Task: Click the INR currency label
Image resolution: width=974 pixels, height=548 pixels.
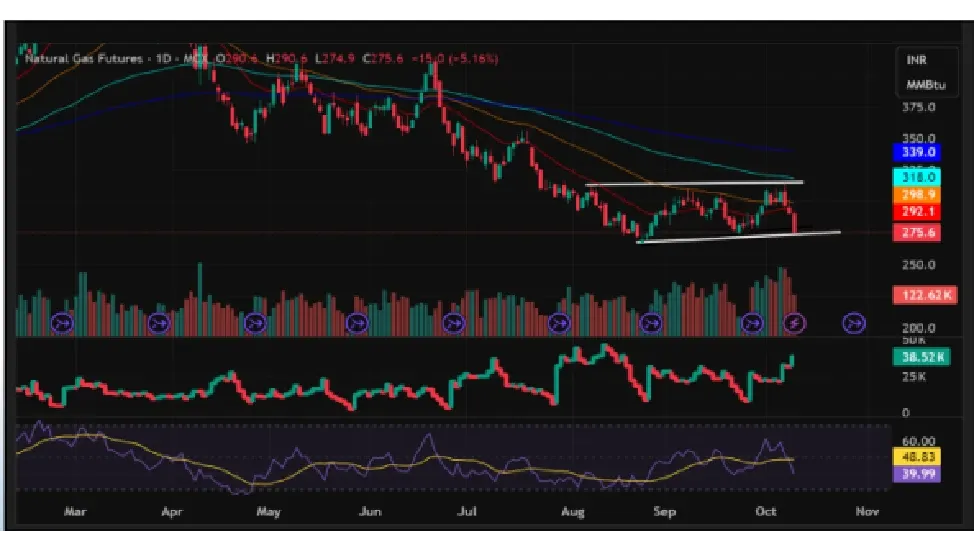Action: [x=916, y=60]
